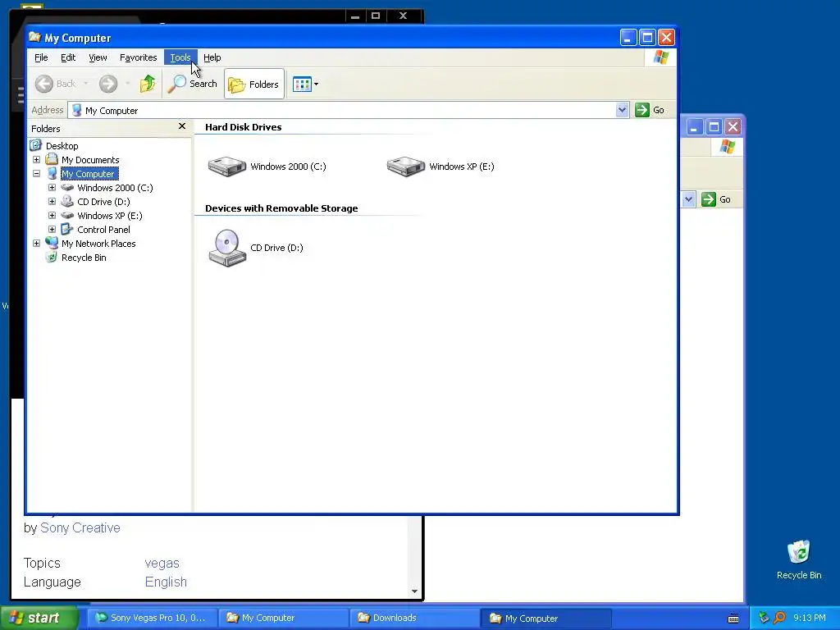Select My Network Places in folder tree
This screenshot has height=630, width=840.
pyautogui.click(x=98, y=243)
